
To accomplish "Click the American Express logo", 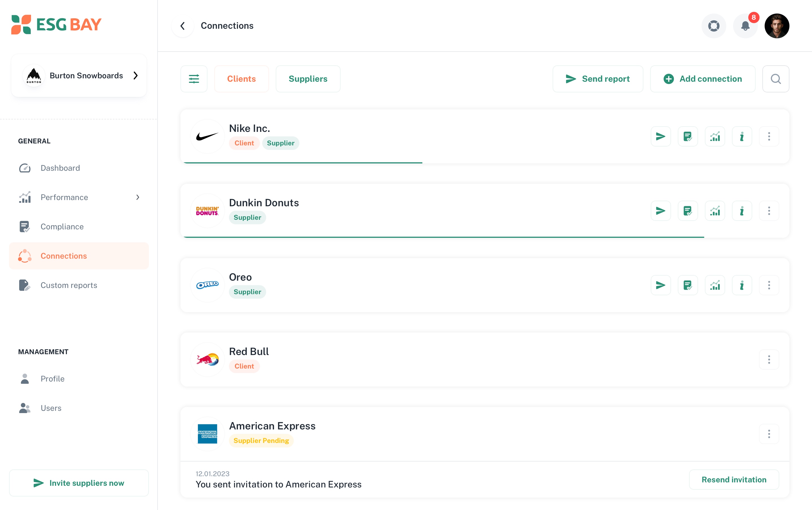I will (x=208, y=434).
